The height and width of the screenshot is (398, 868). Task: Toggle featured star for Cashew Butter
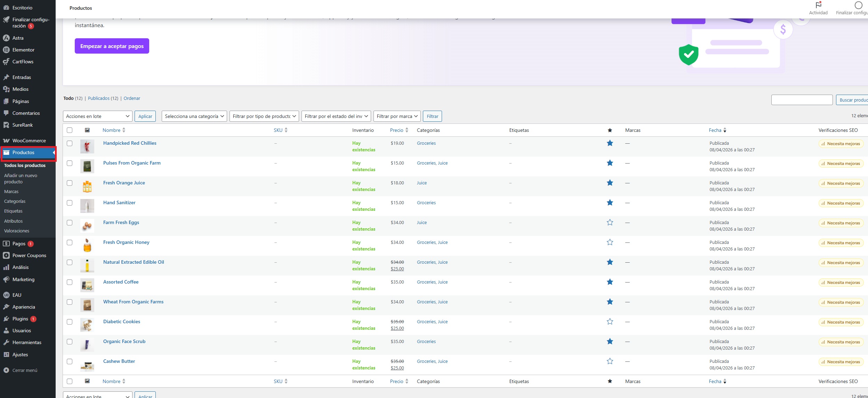(610, 361)
